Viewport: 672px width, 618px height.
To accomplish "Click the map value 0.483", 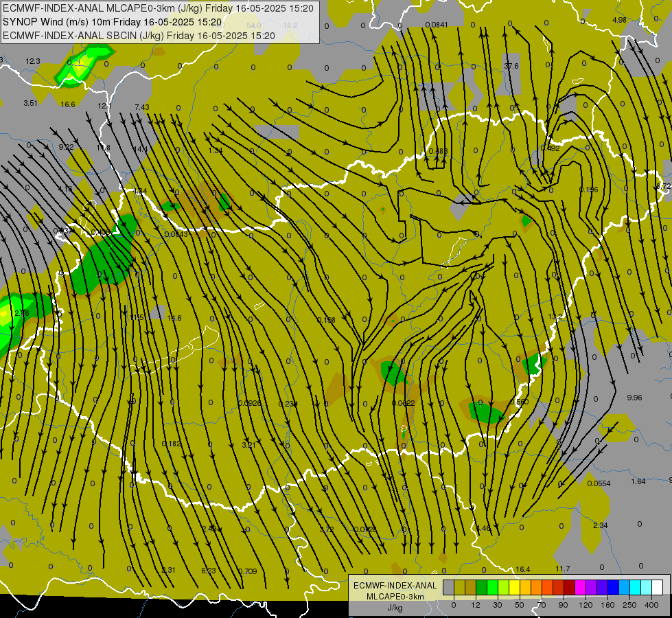I will pyautogui.click(x=439, y=151).
